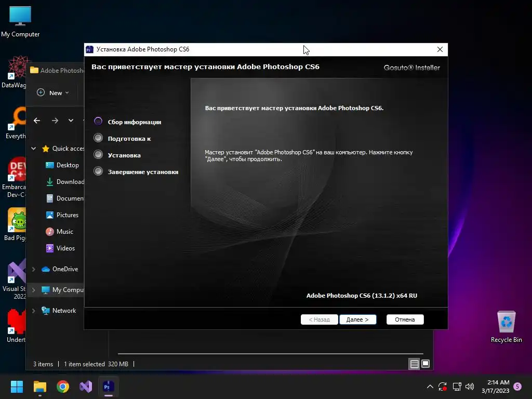This screenshot has width=532, height=399.
Task: Open Documents in File Explorer sidebar
Action: coord(65,198)
